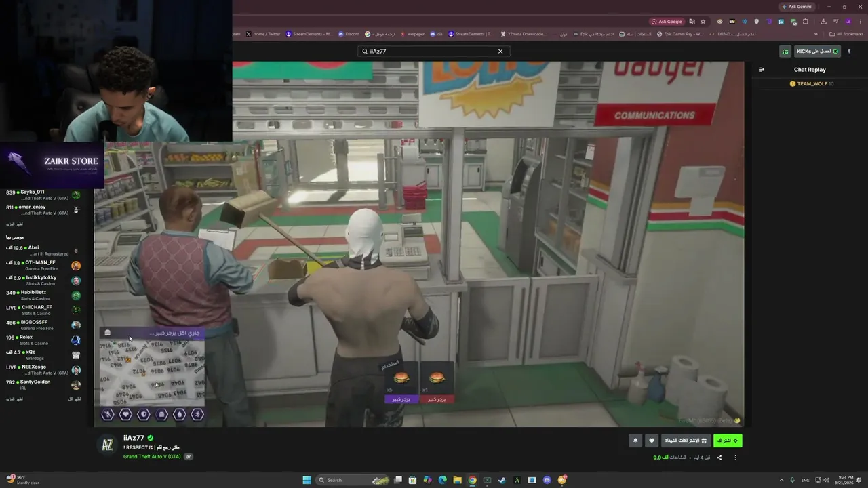Screen dimensions: 868x488
Task: Open the Home / Twitter bookmark
Action: 263,34
